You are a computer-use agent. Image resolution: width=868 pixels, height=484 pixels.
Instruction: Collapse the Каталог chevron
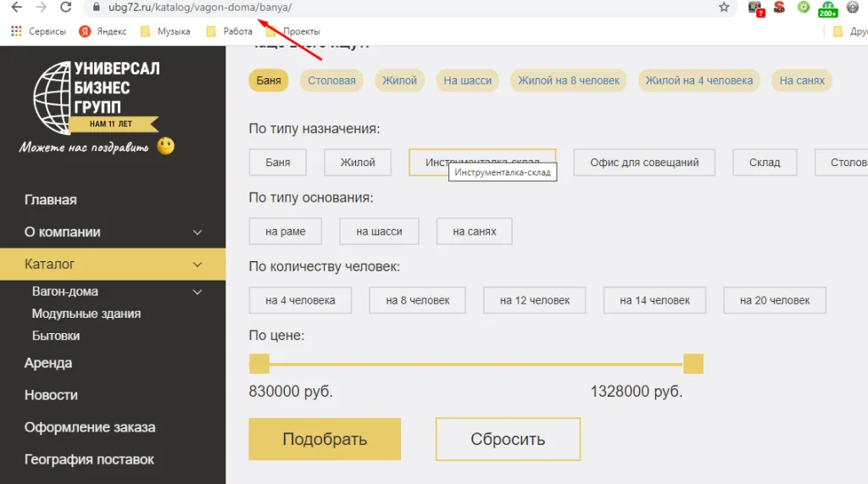(197, 264)
